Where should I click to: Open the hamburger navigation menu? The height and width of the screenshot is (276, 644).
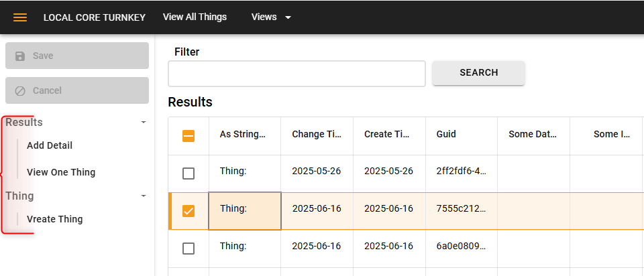click(x=20, y=17)
